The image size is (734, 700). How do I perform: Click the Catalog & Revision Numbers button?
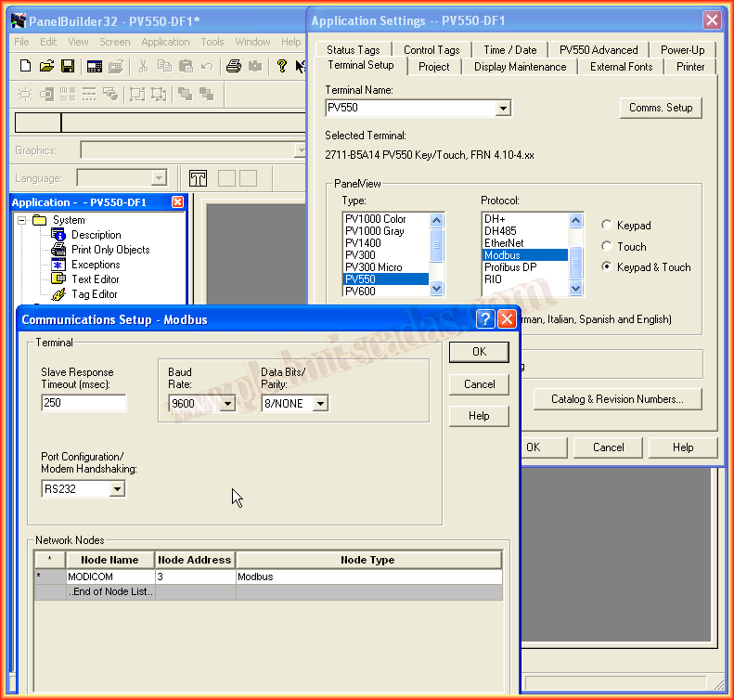pyautogui.click(x=616, y=399)
